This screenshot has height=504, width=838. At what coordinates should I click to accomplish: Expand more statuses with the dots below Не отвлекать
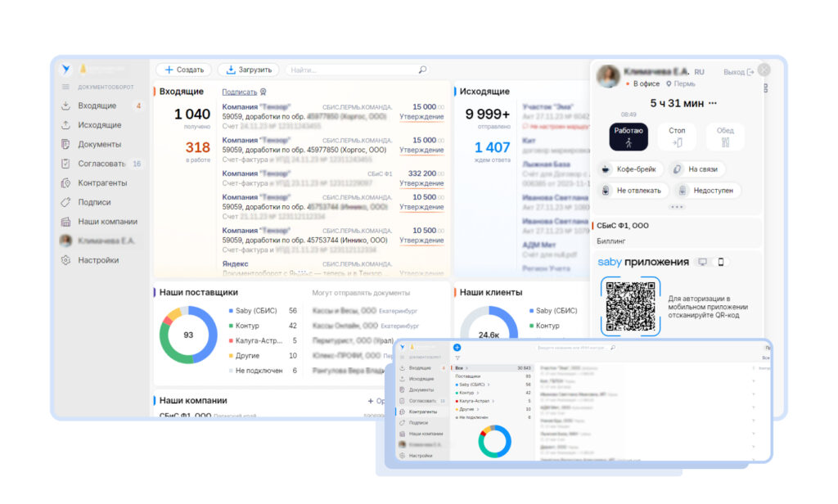coord(676,207)
